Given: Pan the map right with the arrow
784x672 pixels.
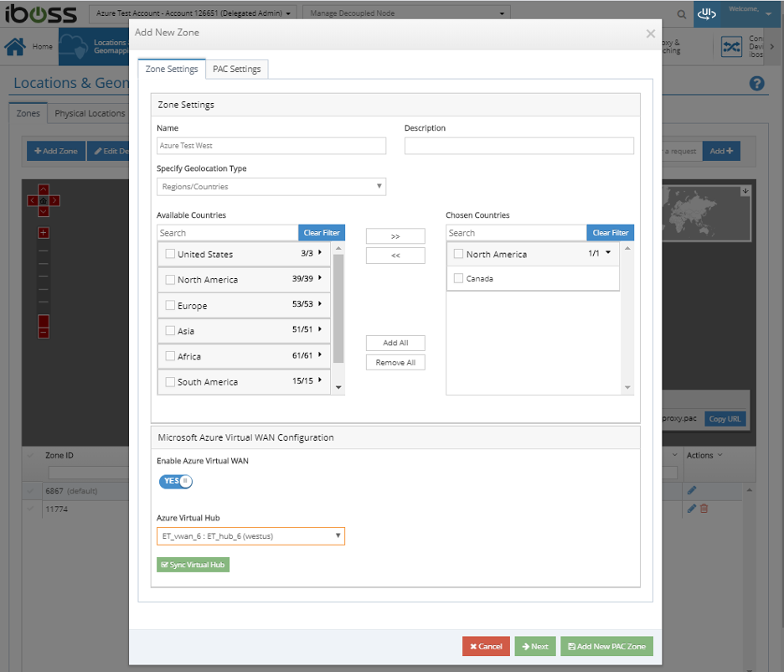Looking at the screenshot, I should point(54,200).
